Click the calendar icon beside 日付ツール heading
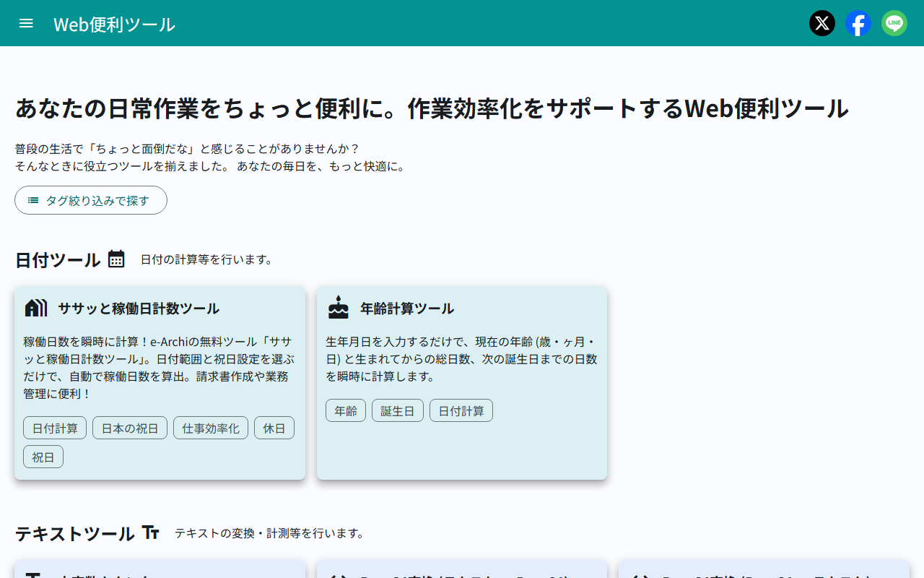Screen dimensions: 924x578 click(117, 259)
